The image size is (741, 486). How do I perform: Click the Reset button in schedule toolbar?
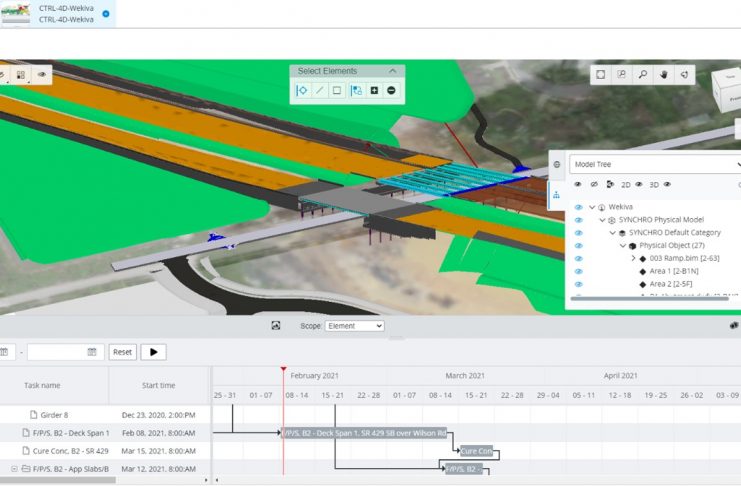[122, 352]
